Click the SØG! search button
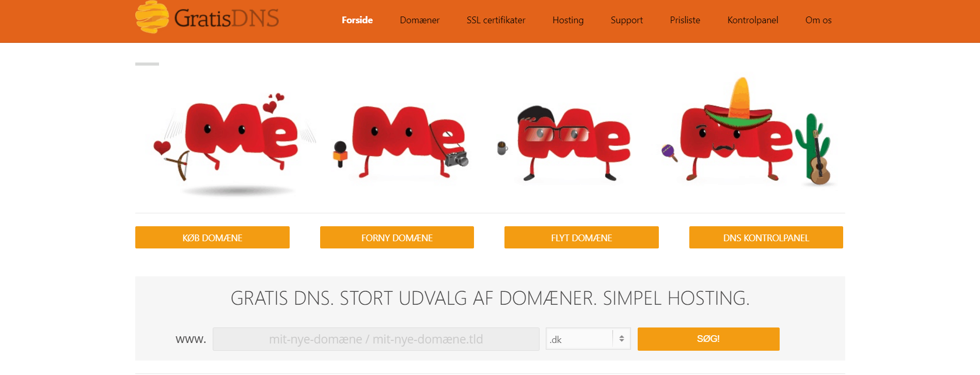 708,339
